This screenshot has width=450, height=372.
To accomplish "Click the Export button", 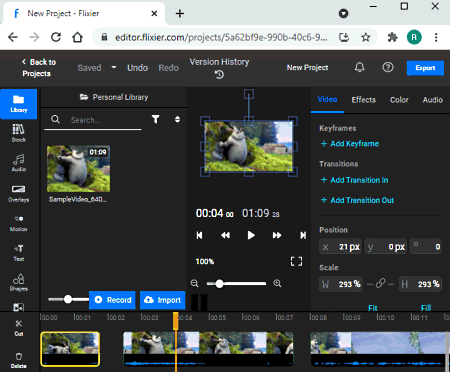I will click(425, 68).
